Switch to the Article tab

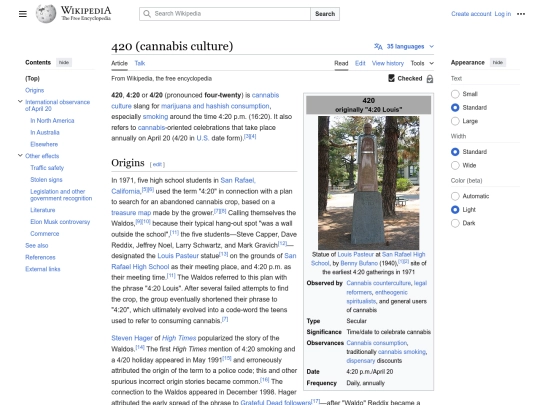click(119, 63)
